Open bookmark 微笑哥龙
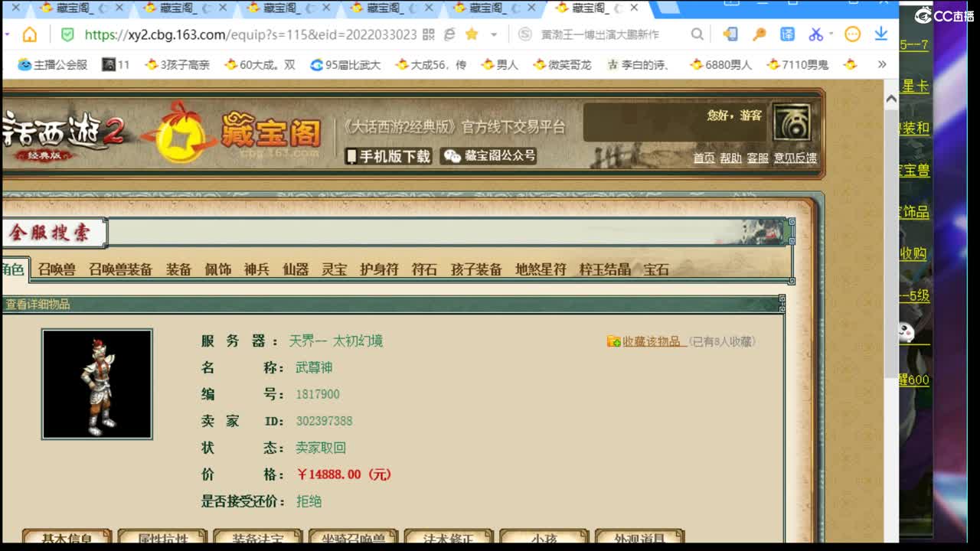980x551 pixels. [562, 65]
